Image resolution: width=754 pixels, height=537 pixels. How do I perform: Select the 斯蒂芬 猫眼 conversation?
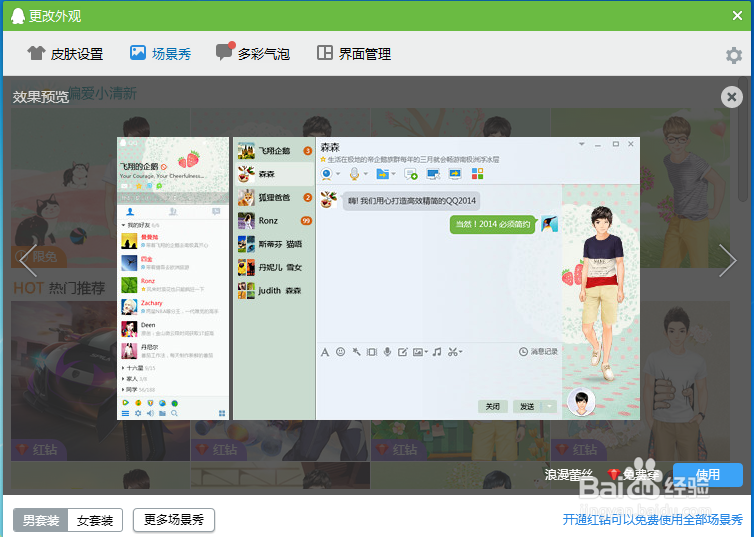click(274, 244)
